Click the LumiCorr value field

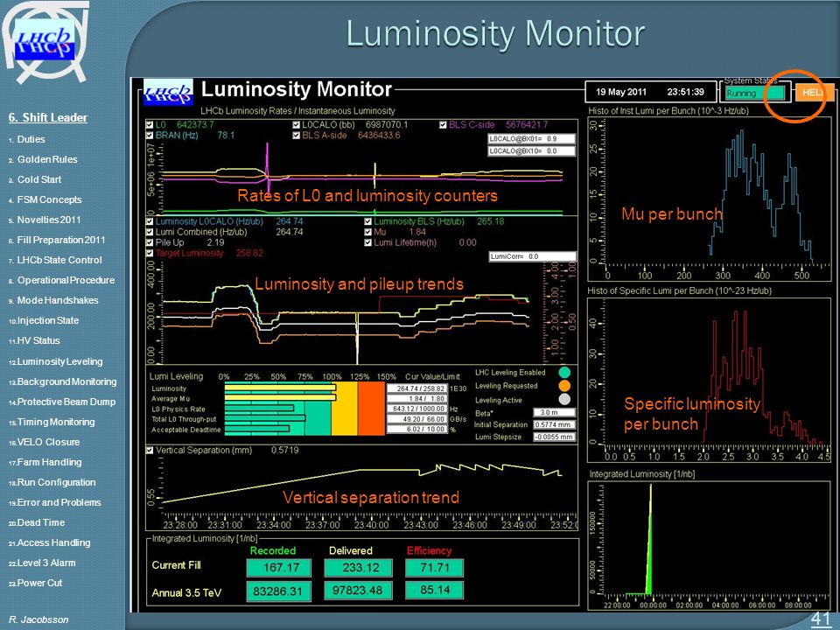tap(533, 256)
